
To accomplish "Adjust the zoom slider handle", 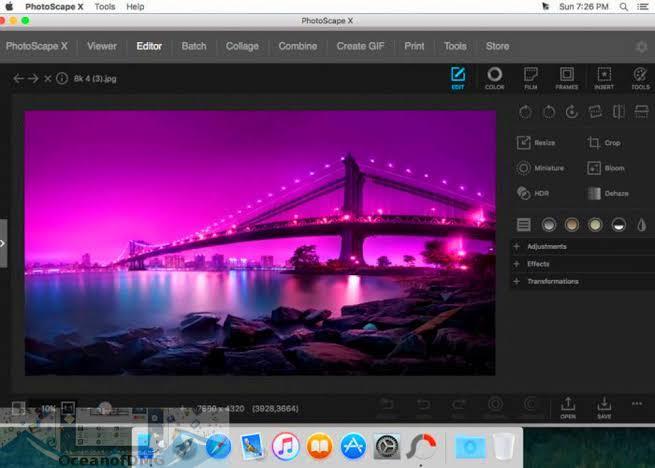I will point(104,408).
